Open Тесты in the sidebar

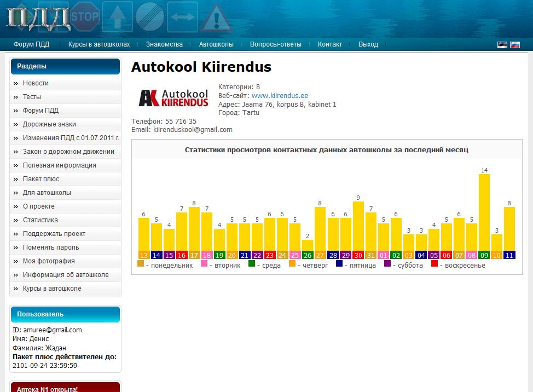(65, 97)
